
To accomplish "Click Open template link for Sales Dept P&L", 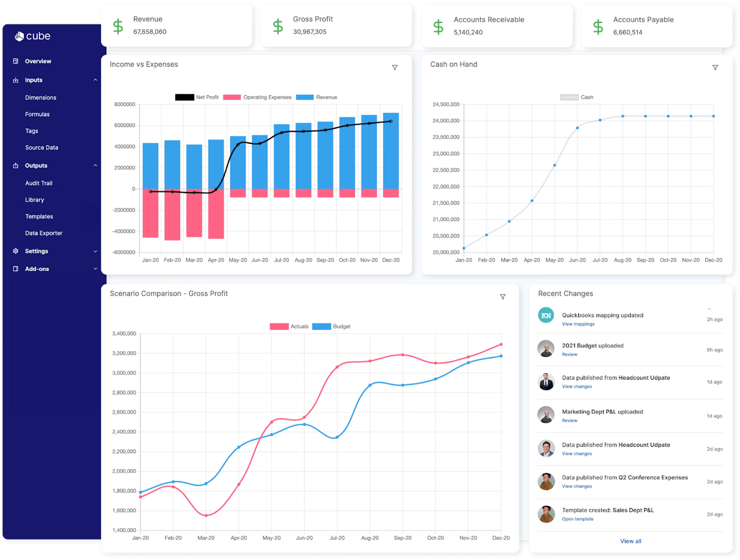I will [577, 519].
